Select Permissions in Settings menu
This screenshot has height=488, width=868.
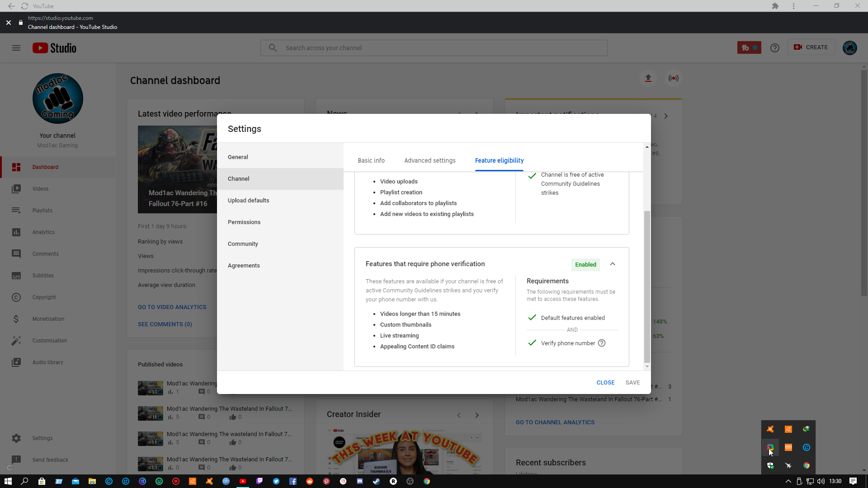point(280,222)
